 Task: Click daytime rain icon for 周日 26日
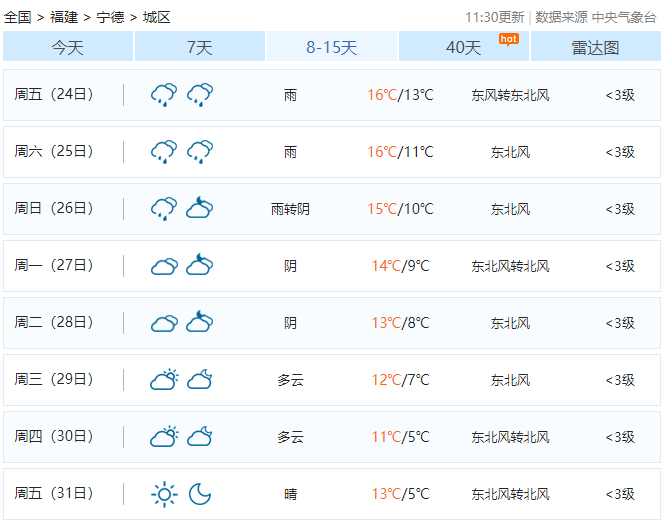164,208
